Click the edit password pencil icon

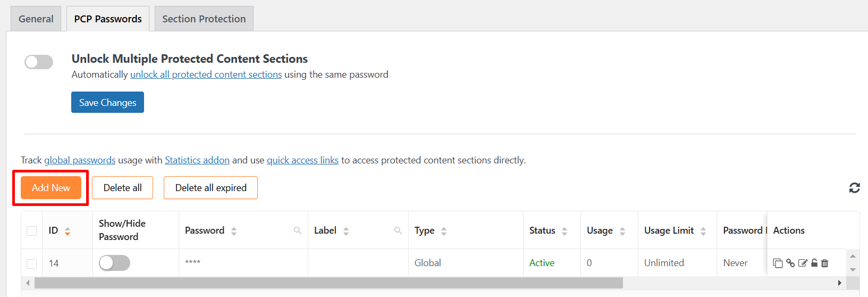tap(803, 263)
